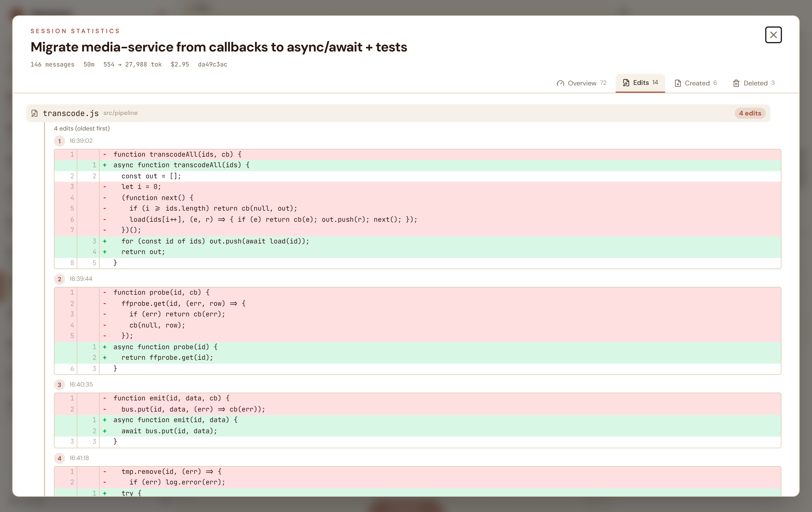Click timestamp 16:39:44

point(81,279)
